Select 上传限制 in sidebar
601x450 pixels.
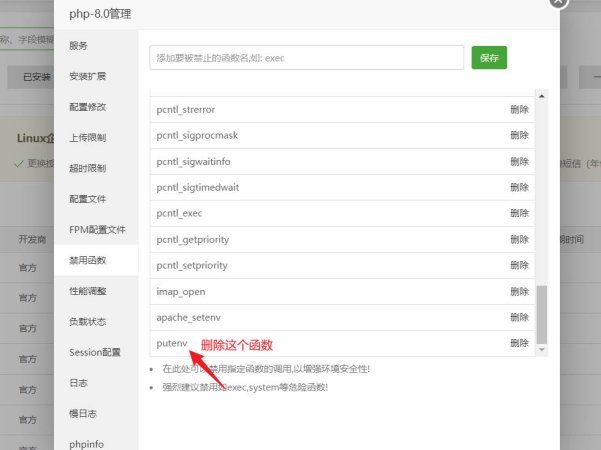pos(87,138)
